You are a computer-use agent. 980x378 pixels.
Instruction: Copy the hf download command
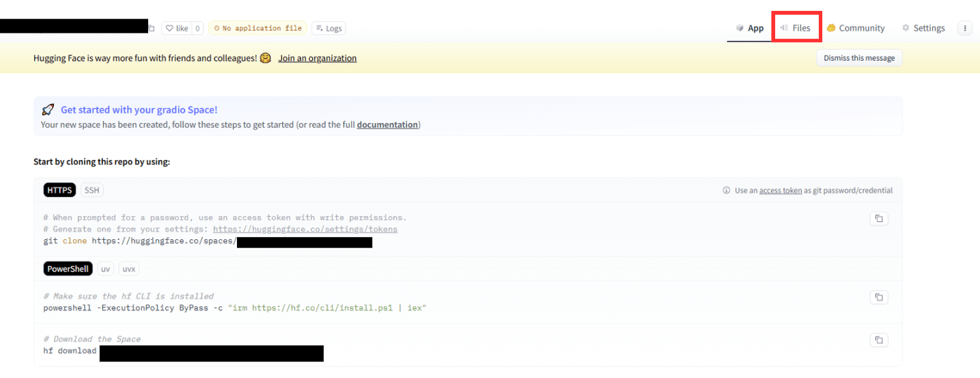point(878,340)
